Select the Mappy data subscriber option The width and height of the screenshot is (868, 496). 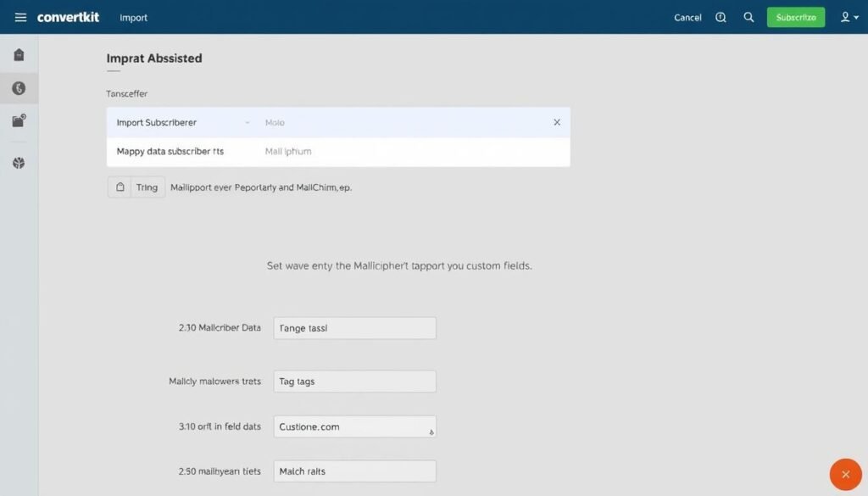[170, 149]
